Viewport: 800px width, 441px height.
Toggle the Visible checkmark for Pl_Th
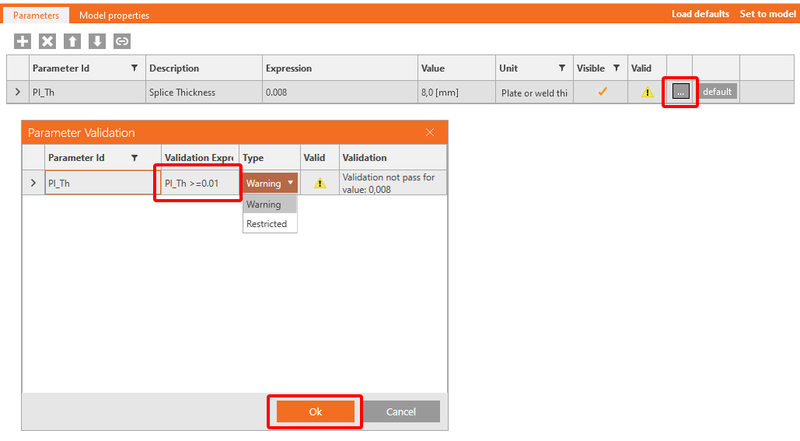pyautogui.click(x=602, y=92)
